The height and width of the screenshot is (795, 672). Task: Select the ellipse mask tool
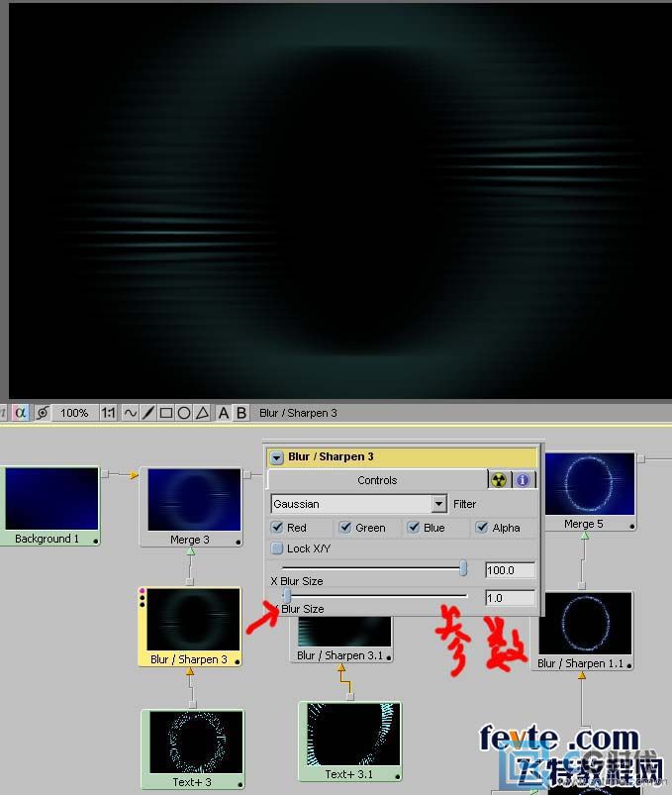pyautogui.click(x=184, y=413)
